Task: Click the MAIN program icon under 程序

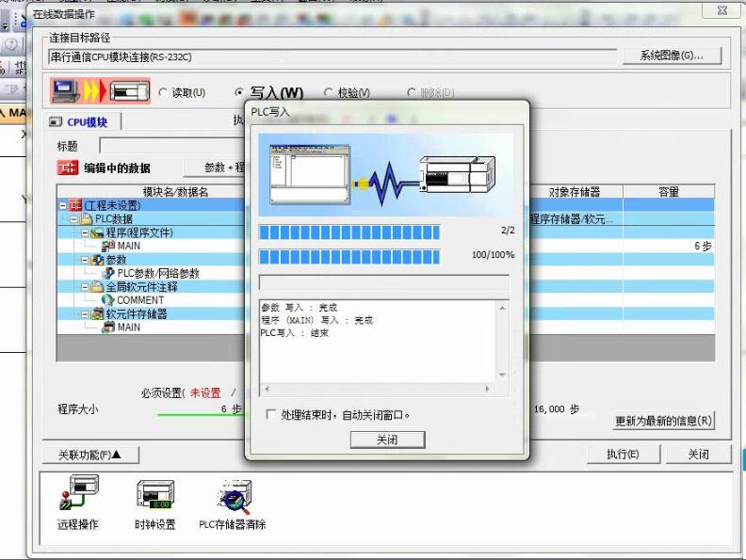Action: click(108, 246)
